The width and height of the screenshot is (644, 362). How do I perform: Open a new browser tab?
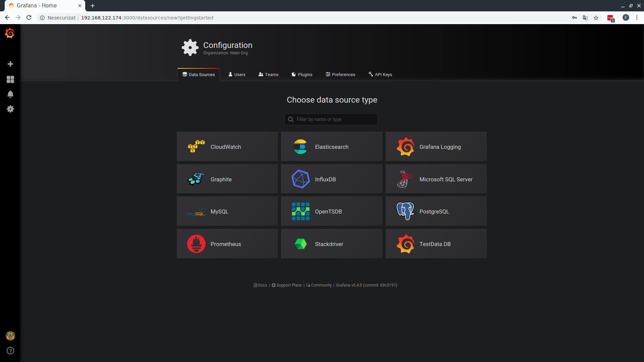(93, 6)
